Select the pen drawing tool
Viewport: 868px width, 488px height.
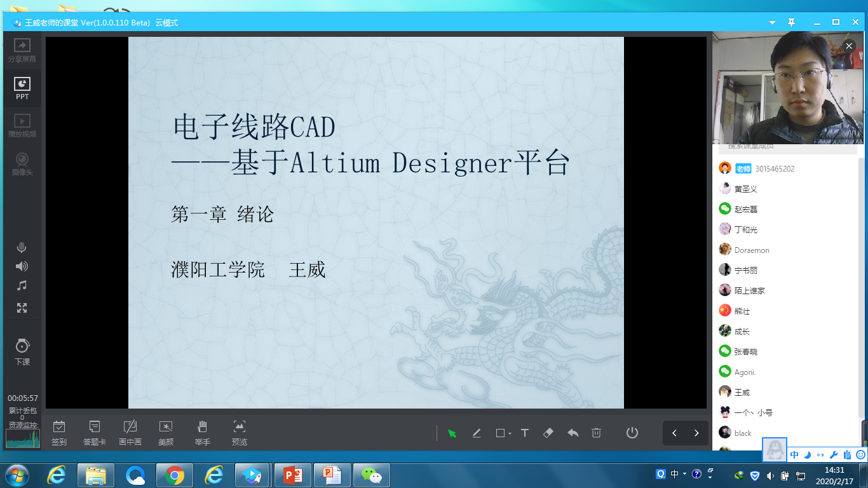coord(477,433)
